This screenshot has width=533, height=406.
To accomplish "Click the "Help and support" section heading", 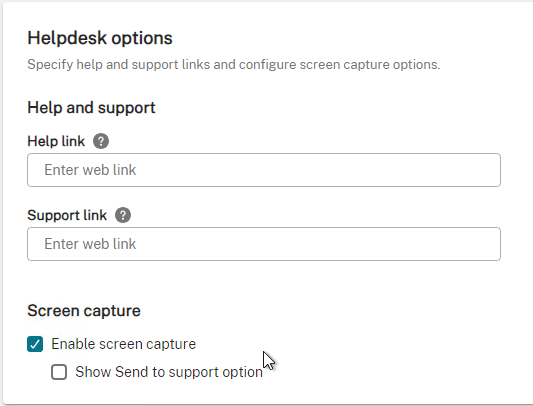I will pos(91,108).
